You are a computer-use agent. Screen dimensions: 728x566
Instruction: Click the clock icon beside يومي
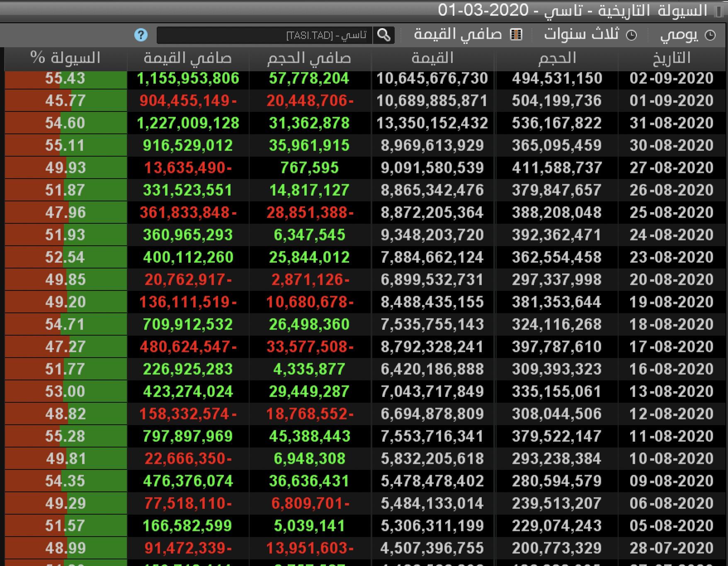pos(710,35)
